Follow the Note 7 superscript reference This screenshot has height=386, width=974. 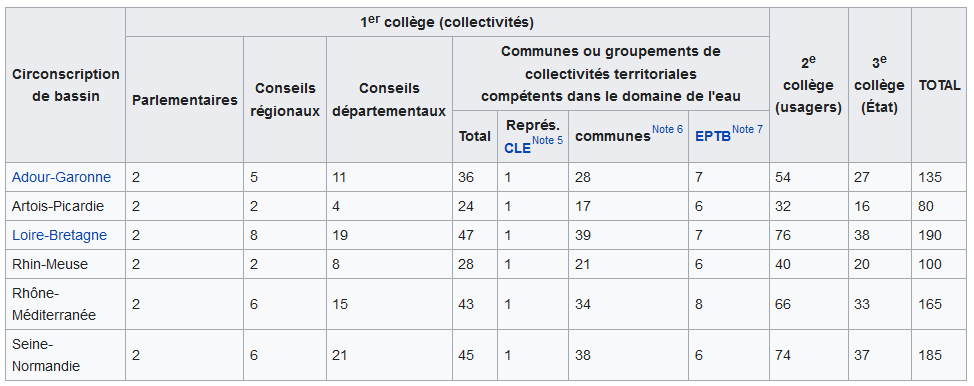747,129
